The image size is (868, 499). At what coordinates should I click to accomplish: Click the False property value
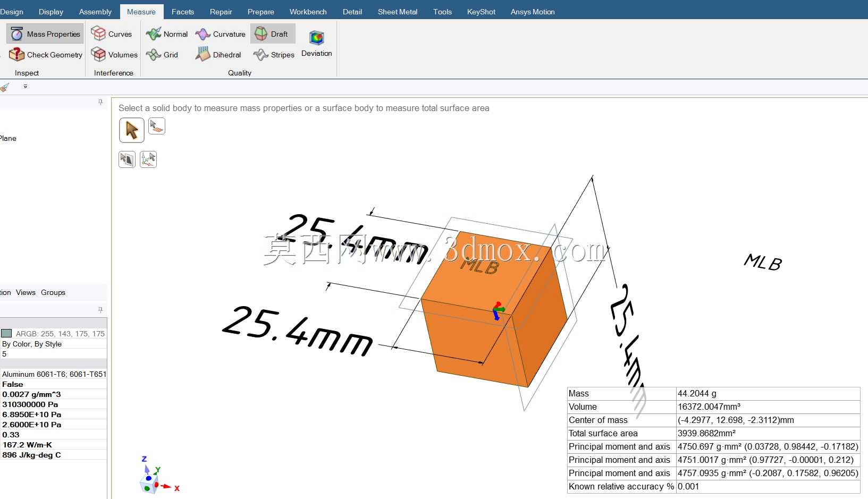pyautogui.click(x=13, y=384)
